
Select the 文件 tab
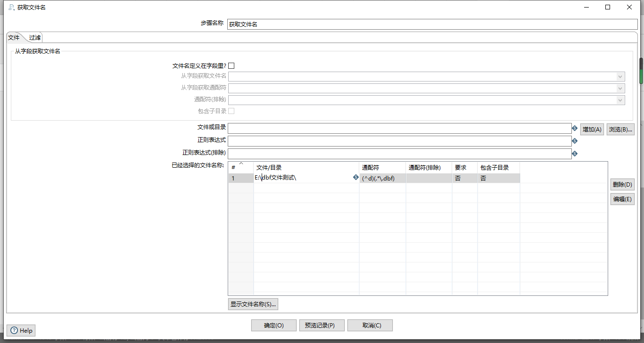pos(14,37)
